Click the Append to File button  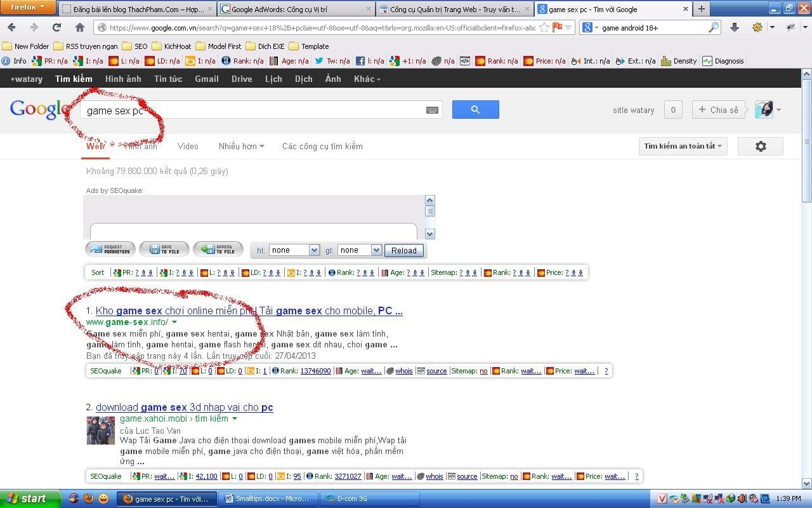pos(218,250)
